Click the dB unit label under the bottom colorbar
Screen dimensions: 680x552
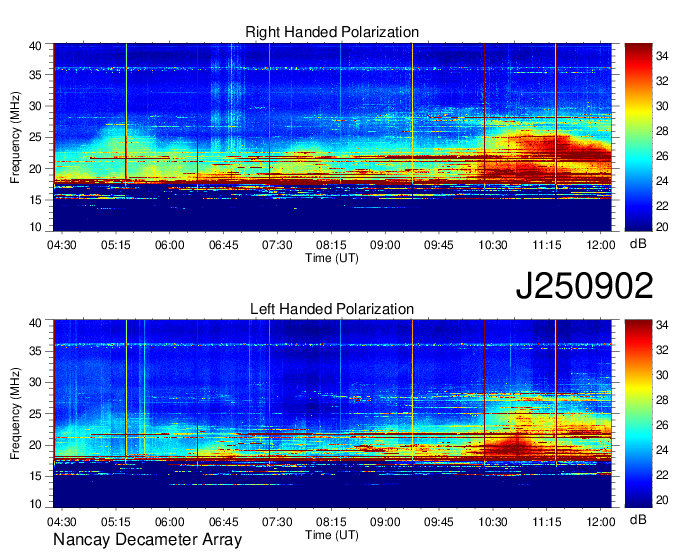coord(638,519)
